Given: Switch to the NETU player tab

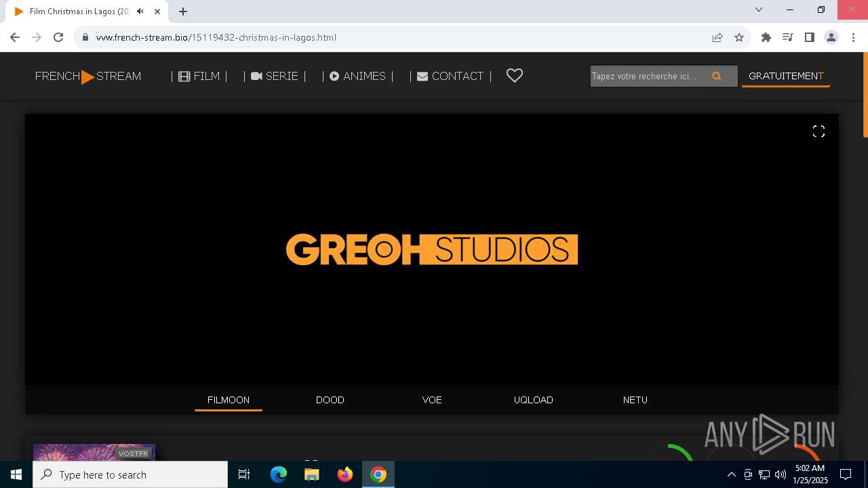Looking at the screenshot, I should coord(635,400).
